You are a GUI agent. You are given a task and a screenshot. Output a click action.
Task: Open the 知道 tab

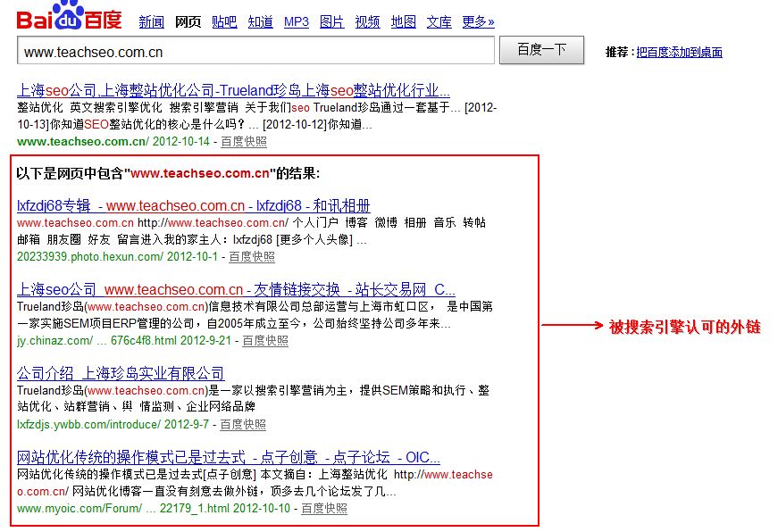(x=260, y=22)
